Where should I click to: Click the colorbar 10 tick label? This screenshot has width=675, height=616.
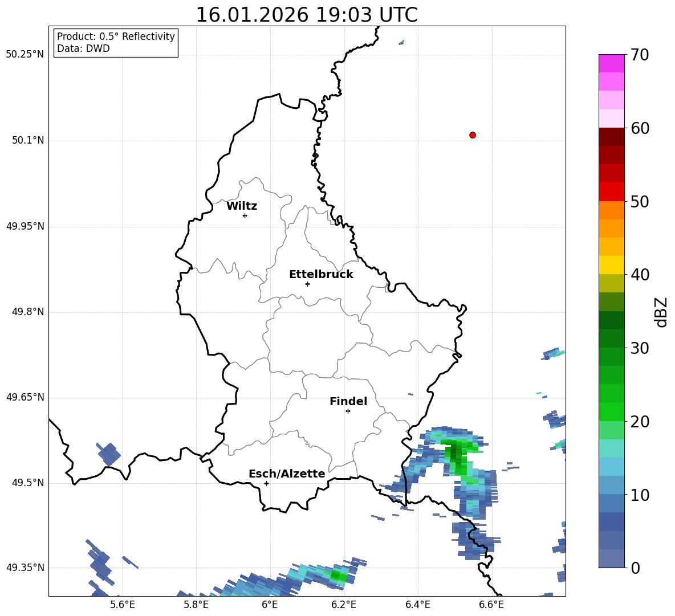(x=640, y=495)
